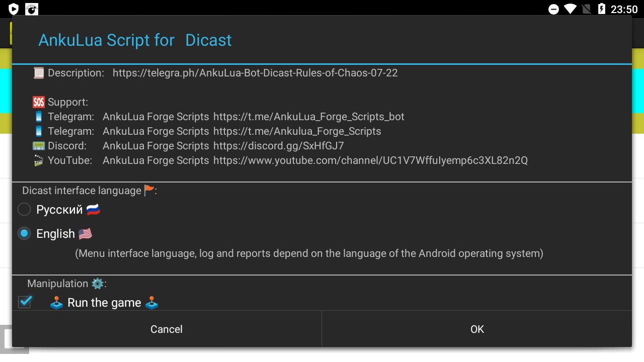Image resolution: width=644 pixels, height=362 pixels.
Task: Select the Русский language radio button
Action: click(x=24, y=209)
